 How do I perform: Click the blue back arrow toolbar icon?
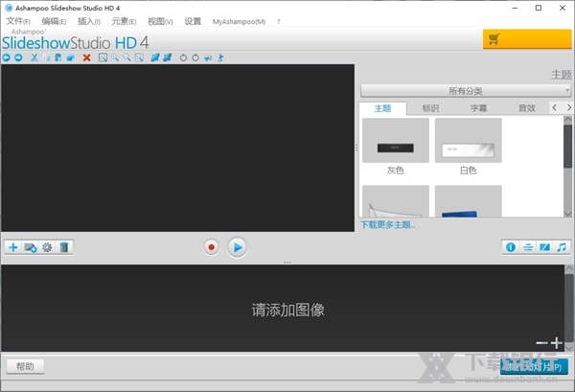tap(7, 58)
